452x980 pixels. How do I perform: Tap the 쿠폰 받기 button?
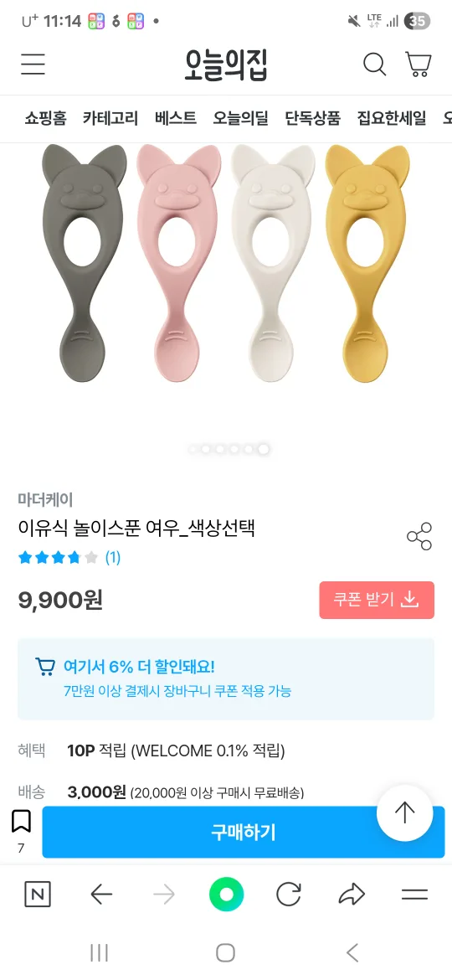pos(377,600)
